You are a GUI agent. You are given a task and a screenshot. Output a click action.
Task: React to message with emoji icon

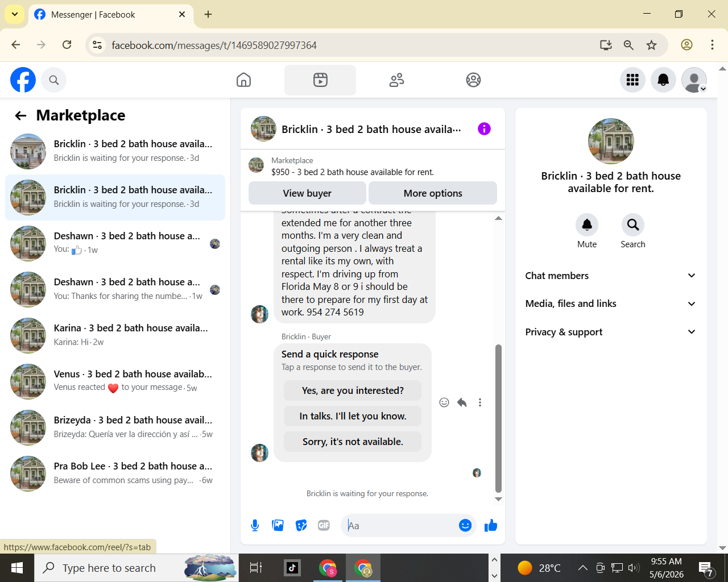pos(444,402)
